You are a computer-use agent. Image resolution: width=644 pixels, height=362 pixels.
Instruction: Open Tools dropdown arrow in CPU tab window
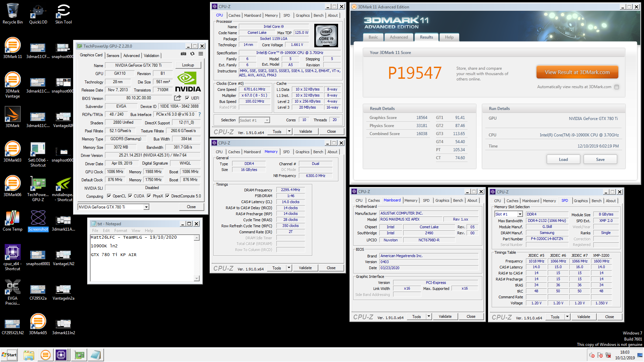point(289,131)
